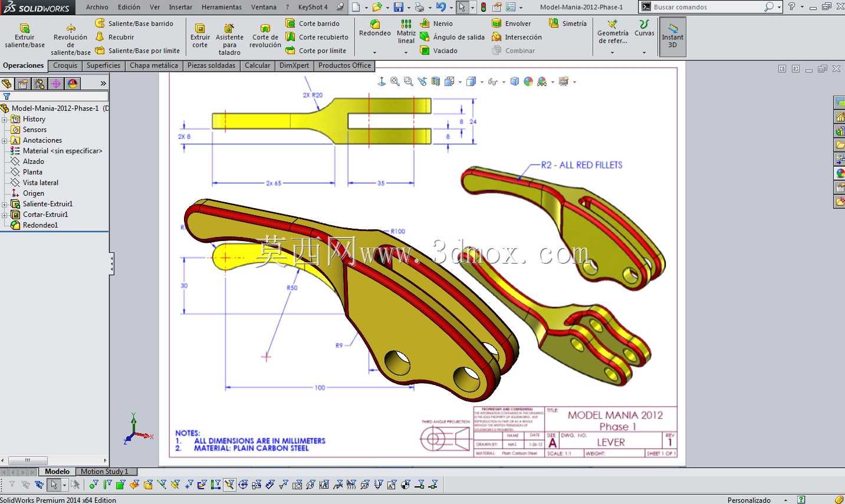The image size is (845, 504).
Task: Select Corte barrido command
Action: pos(313,24)
